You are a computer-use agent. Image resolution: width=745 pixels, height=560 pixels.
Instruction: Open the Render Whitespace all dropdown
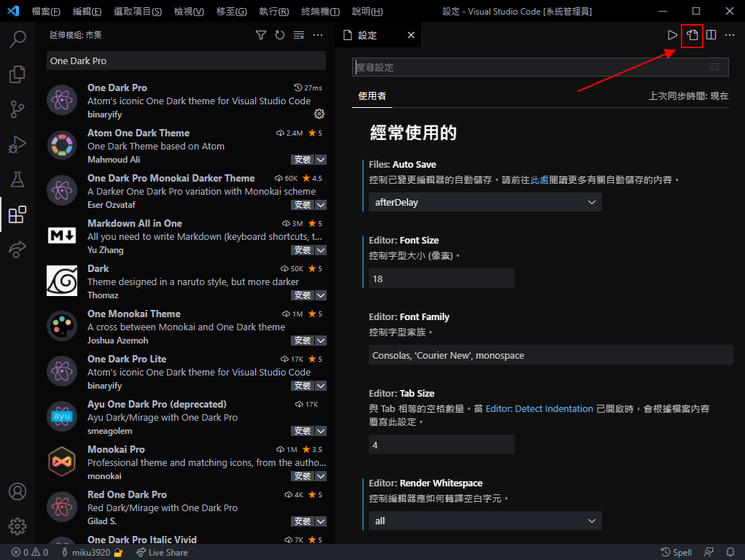tap(485, 521)
